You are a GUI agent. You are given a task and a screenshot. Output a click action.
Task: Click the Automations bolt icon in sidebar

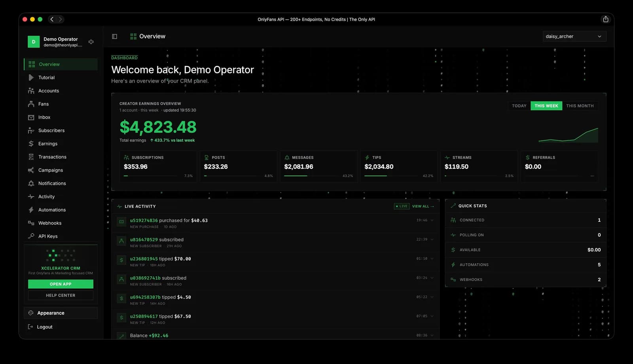click(31, 210)
